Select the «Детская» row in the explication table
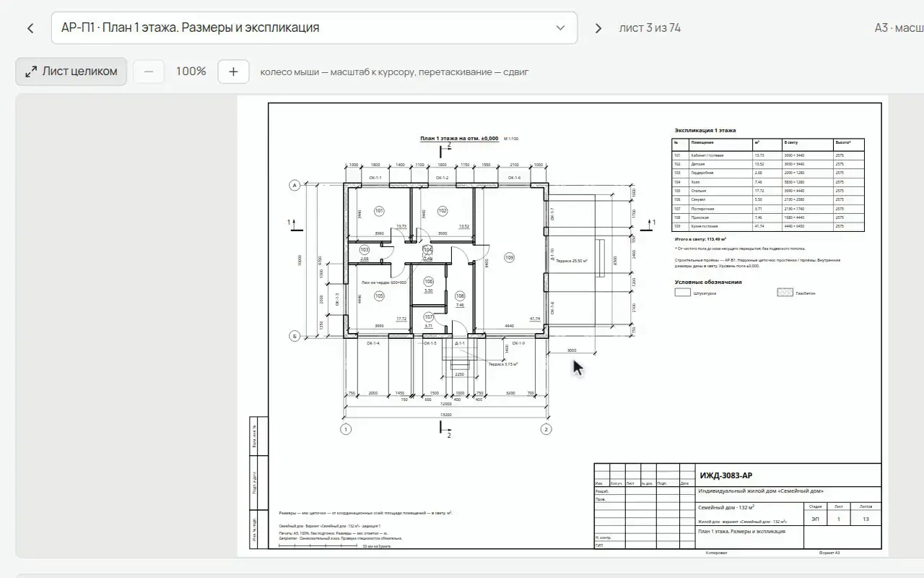Viewport: 924px width, 578px height. [x=768, y=164]
